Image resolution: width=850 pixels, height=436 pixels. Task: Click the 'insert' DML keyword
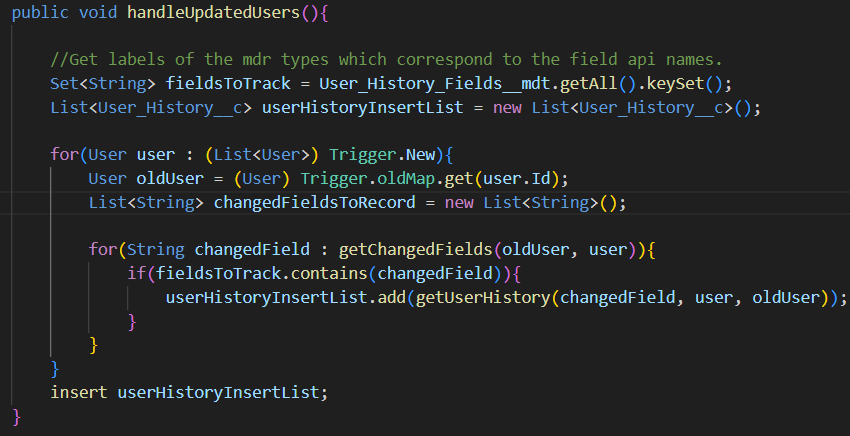[x=79, y=392]
